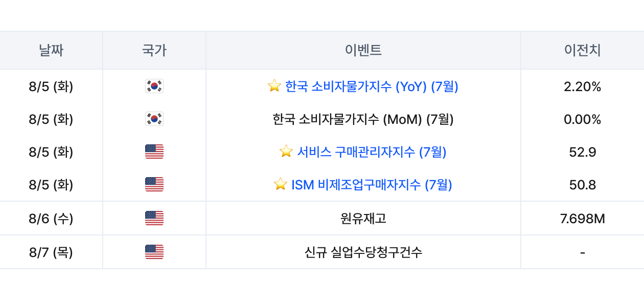Open the ISM 비제조업구매자지수 (7월) link
Image resolution: width=644 pixels, height=300 pixels.
pyautogui.click(x=372, y=184)
